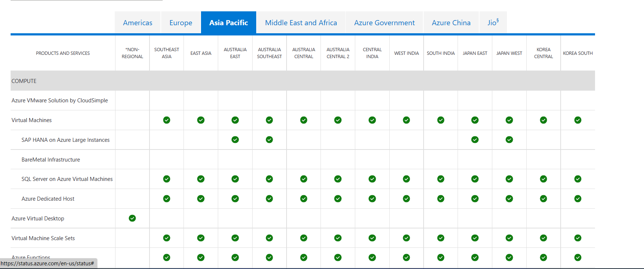Click the Central India column header

point(372,53)
